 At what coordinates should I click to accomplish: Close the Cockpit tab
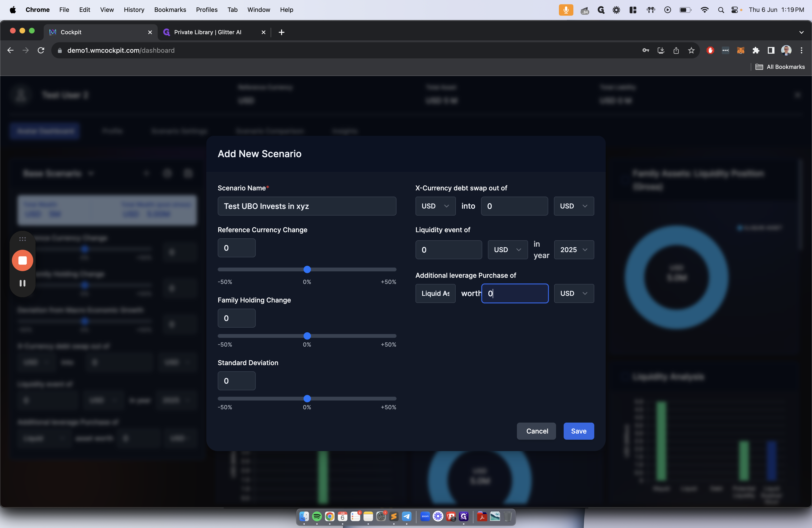point(150,32)
